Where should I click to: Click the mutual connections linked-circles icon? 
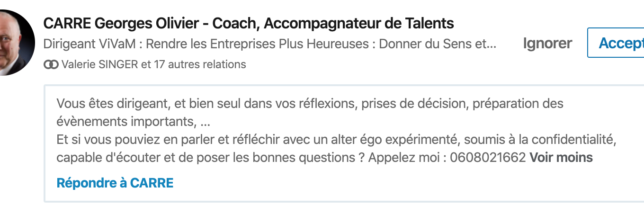[x=51, y=64]
